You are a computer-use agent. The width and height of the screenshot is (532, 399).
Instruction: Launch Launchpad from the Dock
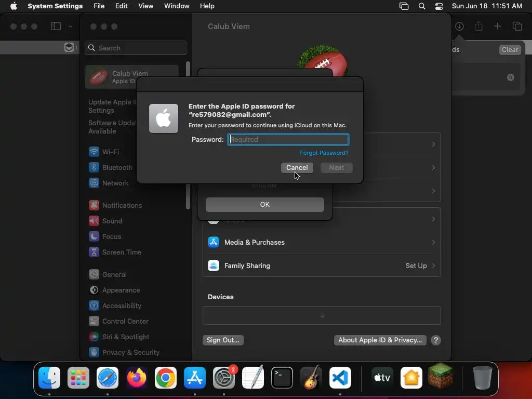tap(78, 377)
